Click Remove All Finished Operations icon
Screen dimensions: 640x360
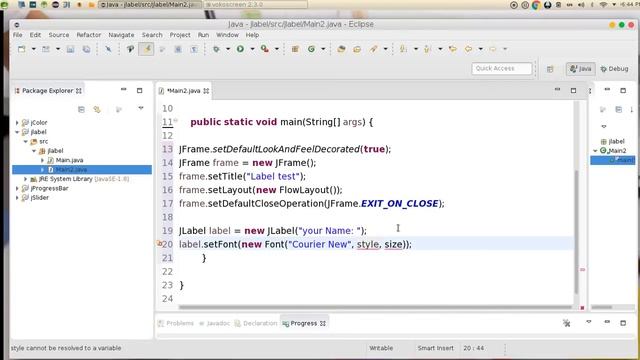pos(567,323)
